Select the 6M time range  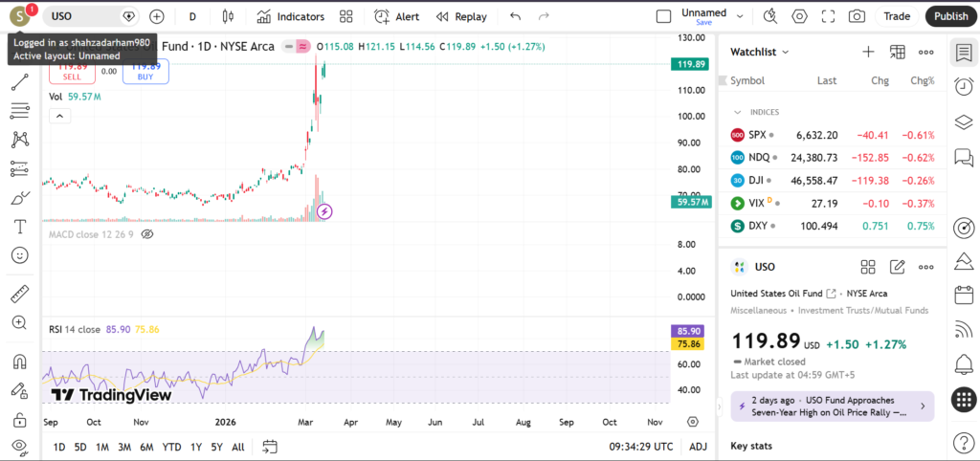coord(146,447)
